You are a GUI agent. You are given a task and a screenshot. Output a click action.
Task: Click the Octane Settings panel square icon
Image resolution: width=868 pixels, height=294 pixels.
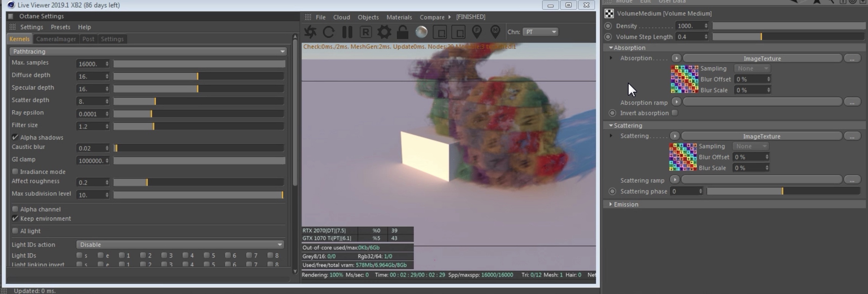tap(11, 16)
